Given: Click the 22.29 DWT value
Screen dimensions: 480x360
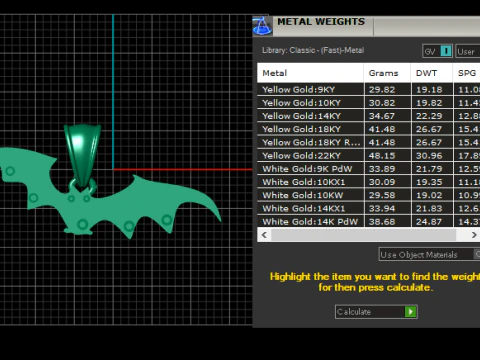Looking at the screenshot, I should point(429,116).
